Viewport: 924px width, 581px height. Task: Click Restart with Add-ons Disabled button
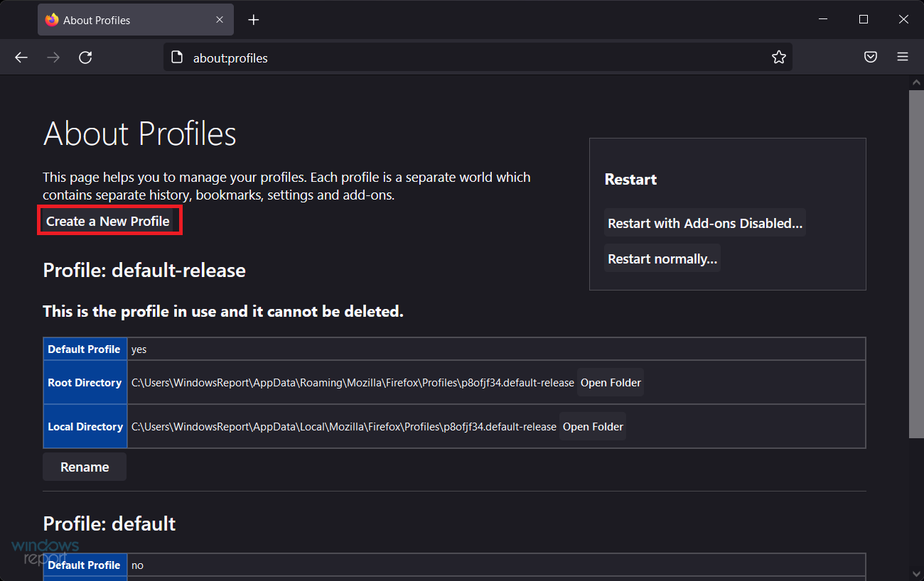(705, 223)
